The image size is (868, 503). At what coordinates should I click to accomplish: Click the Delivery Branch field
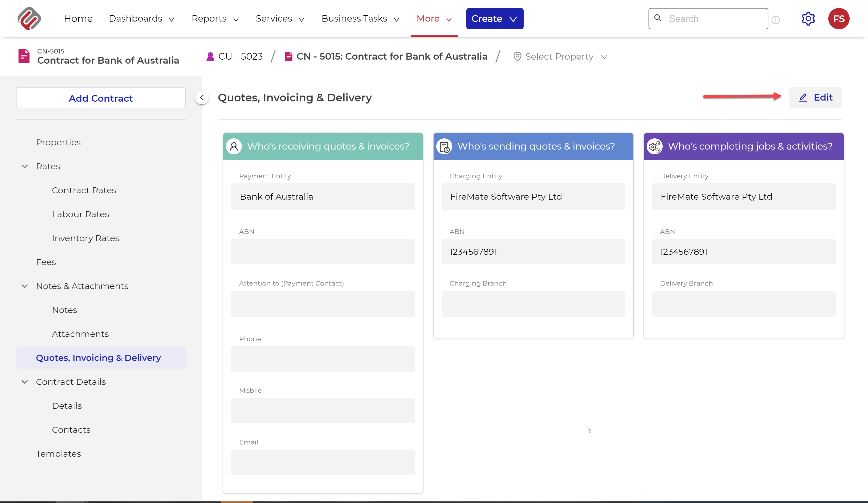(x=744, y=304)
